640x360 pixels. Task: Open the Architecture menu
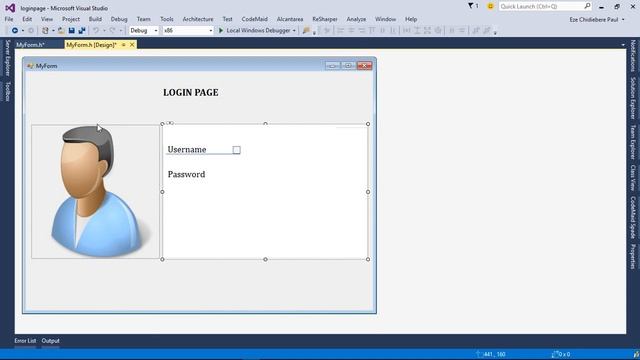(x=198, y=19)
